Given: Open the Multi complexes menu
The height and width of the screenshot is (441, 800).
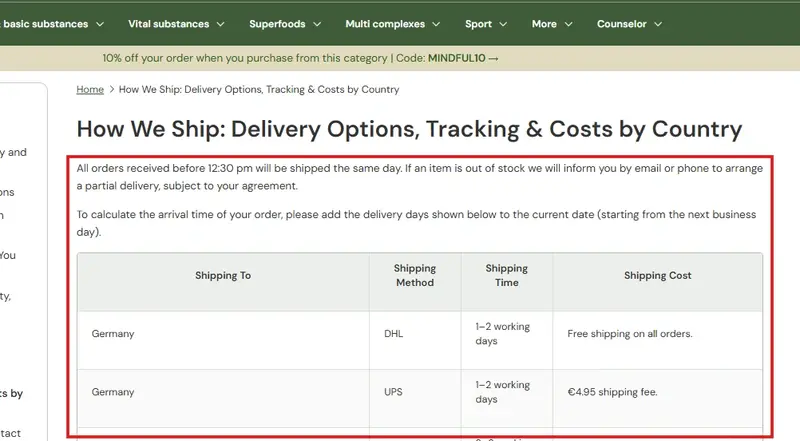Looking at the screenshot, I should [385, 24].
